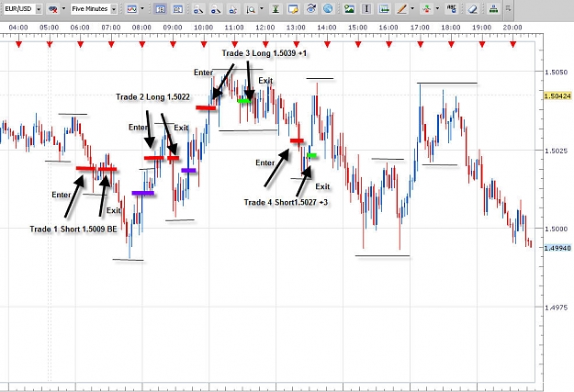This screenshot has width=574, height=392.
Task: Toggle the second bar display mode button
Action: [177, 9]
